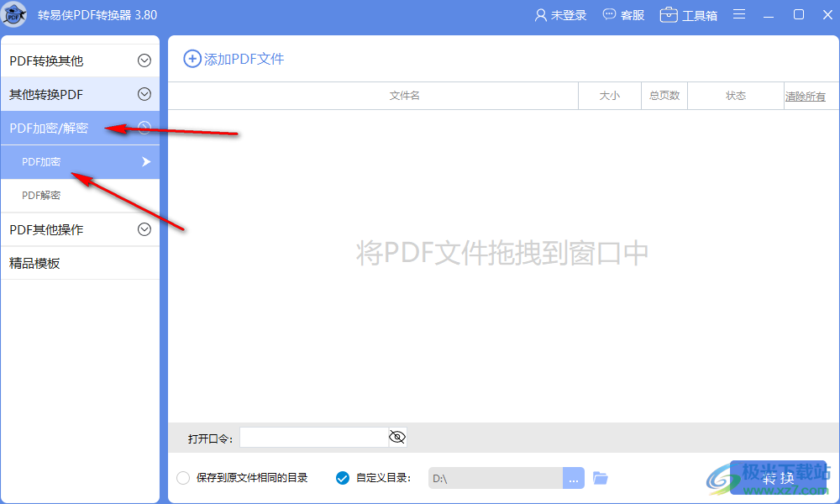Open the hamburger main menu
Screen dimensions: 840x504
[x=739, y=14]
